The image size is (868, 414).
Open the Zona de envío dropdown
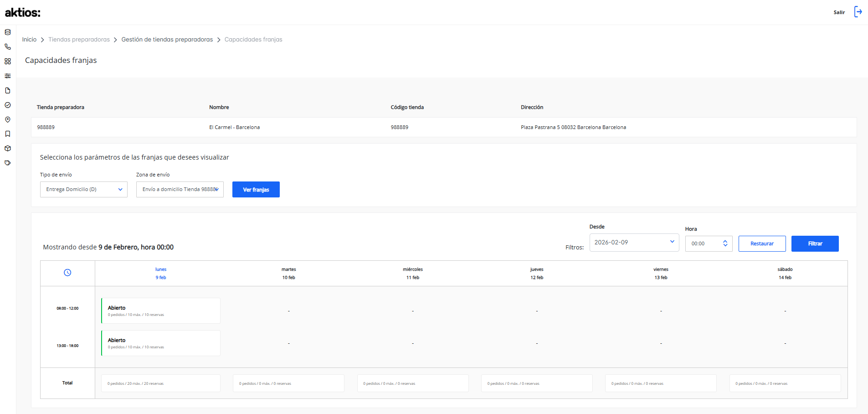pyautogui.click(x=180, y=189)
